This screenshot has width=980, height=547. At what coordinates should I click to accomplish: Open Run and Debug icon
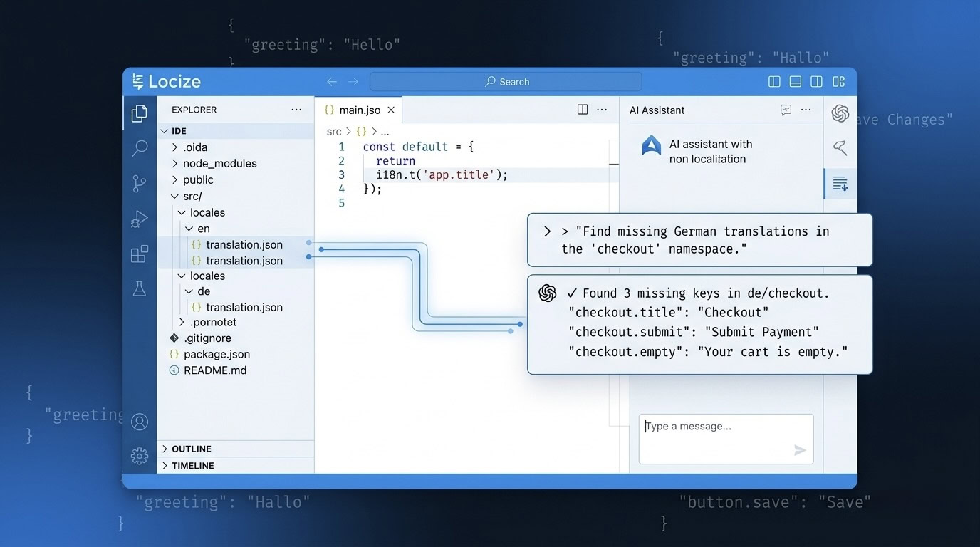point(140,219)
